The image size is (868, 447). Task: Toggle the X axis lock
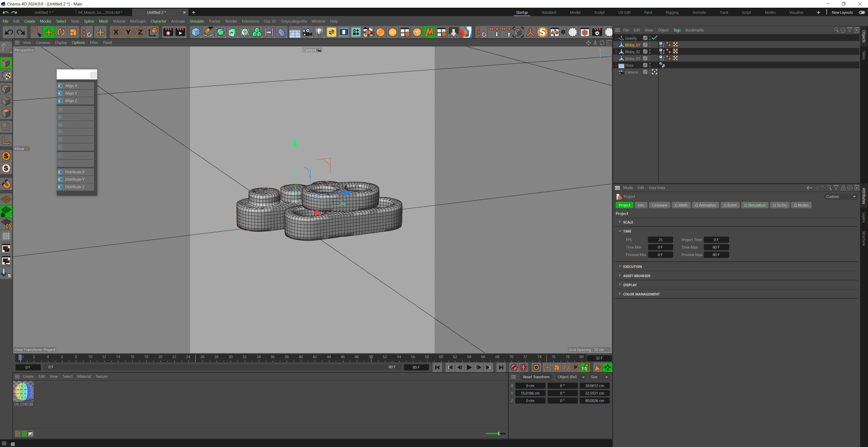[116, 32]
